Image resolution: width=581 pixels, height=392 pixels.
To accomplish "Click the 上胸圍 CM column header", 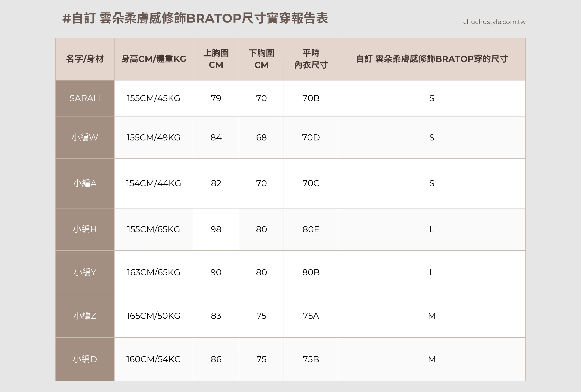I will (x=216, y=59).
